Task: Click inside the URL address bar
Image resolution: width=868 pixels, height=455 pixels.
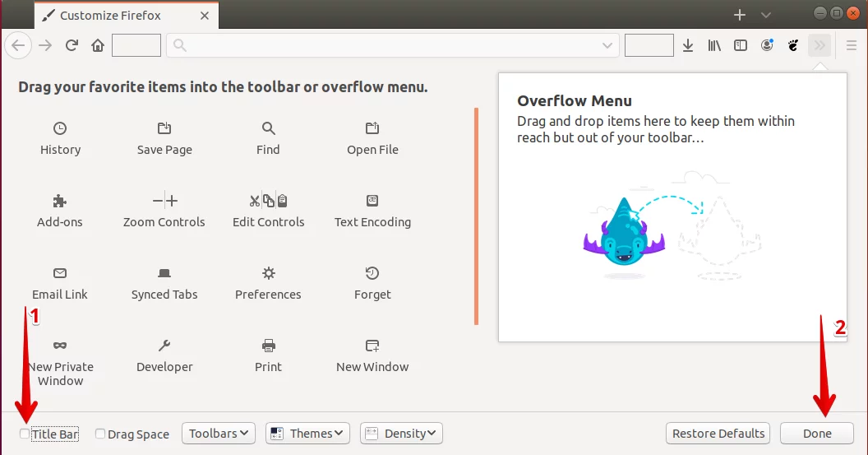Action: [x=392, y=45]
